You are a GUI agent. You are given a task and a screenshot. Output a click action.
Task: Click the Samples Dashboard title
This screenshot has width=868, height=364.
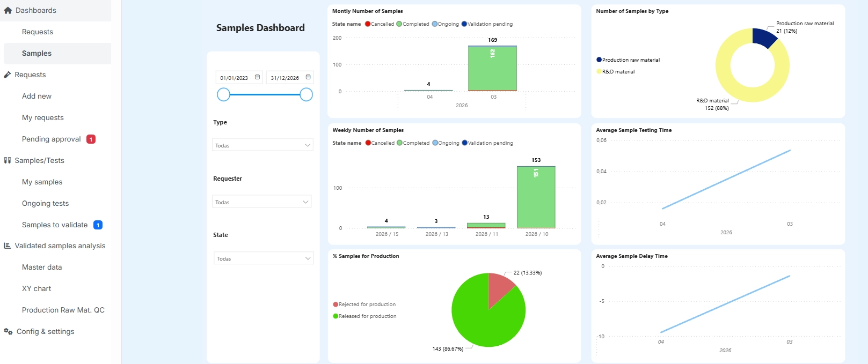[x=260, y=28]
